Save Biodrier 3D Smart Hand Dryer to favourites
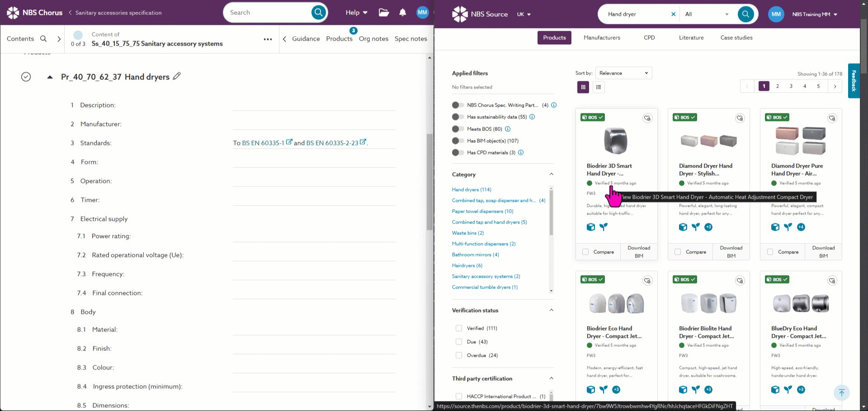The image size is (868, 411). pos(647,118)
